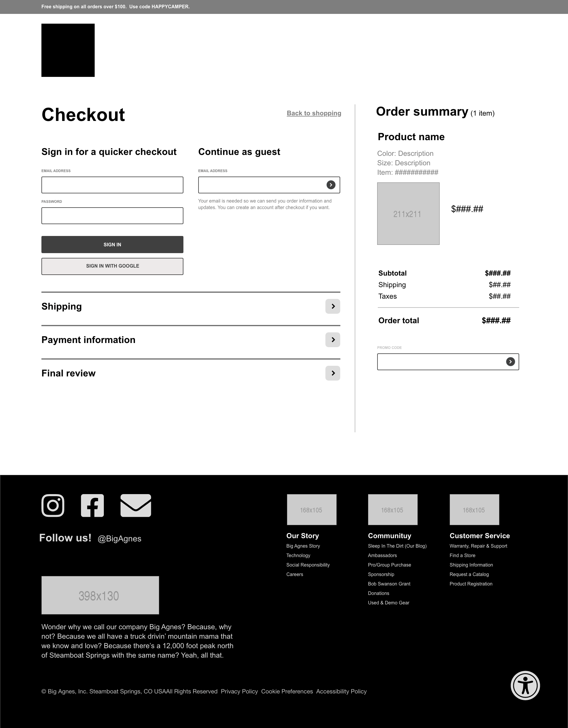Image resolution: width=568 pixels, height=728 pixels.
Task: Click Back to shopping link
Action: click(x=314, y=113)
